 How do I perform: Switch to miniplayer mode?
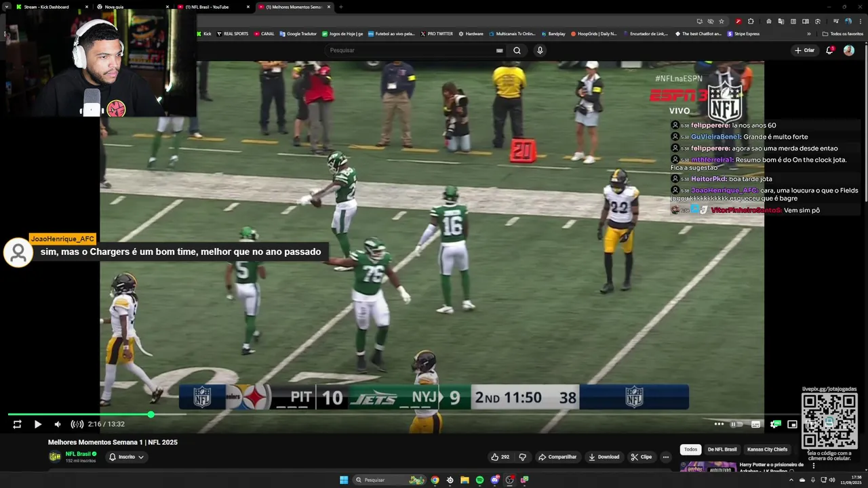coord(792,424)
